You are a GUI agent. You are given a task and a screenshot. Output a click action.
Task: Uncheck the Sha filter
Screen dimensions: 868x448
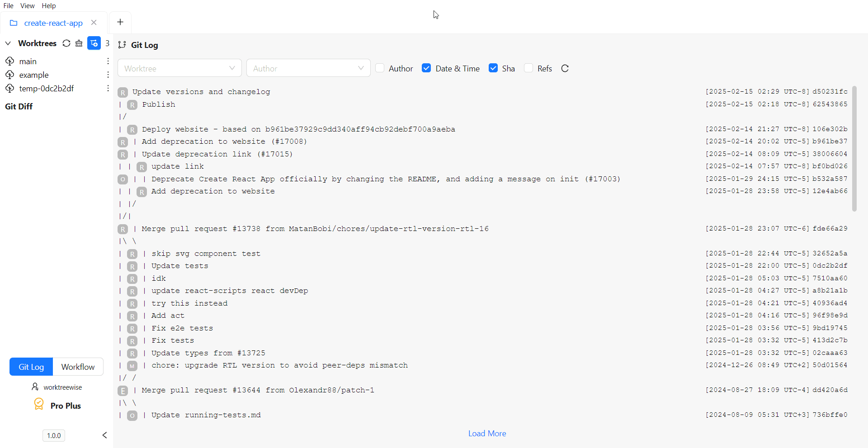493,68
